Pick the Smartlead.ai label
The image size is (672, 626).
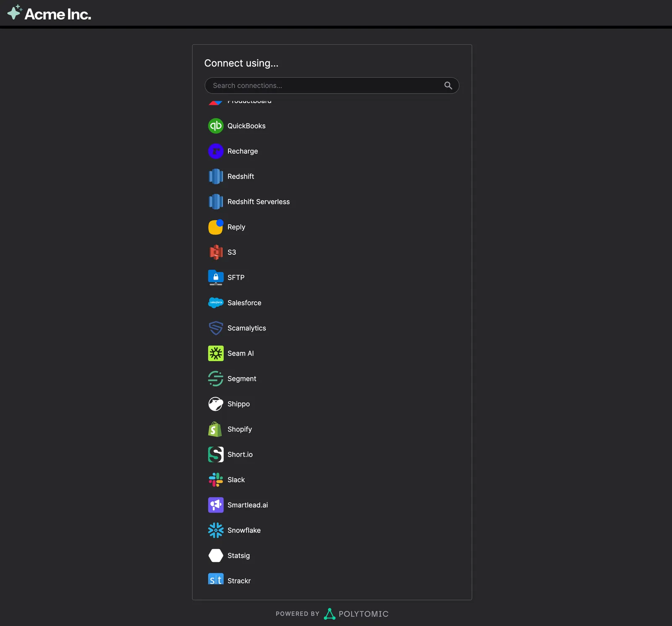pos(248,505)
